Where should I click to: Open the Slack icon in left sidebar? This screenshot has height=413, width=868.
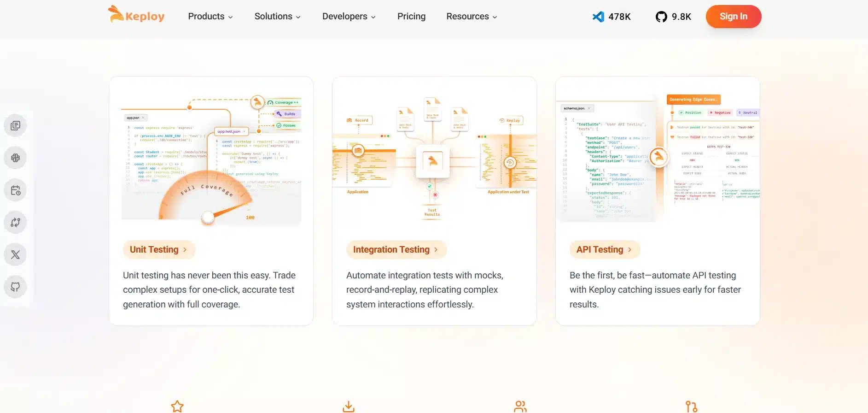tap(15, 158)
